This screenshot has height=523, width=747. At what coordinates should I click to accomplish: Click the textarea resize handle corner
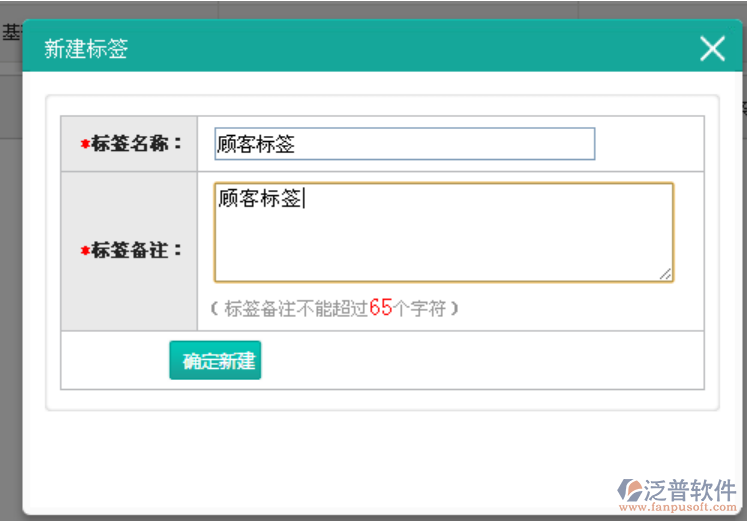coord(666,274)
